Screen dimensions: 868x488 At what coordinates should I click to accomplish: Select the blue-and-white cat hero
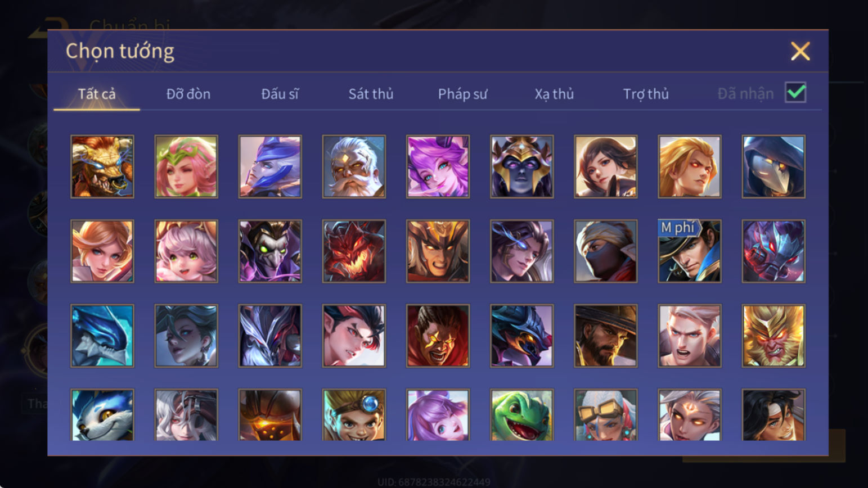102,414
